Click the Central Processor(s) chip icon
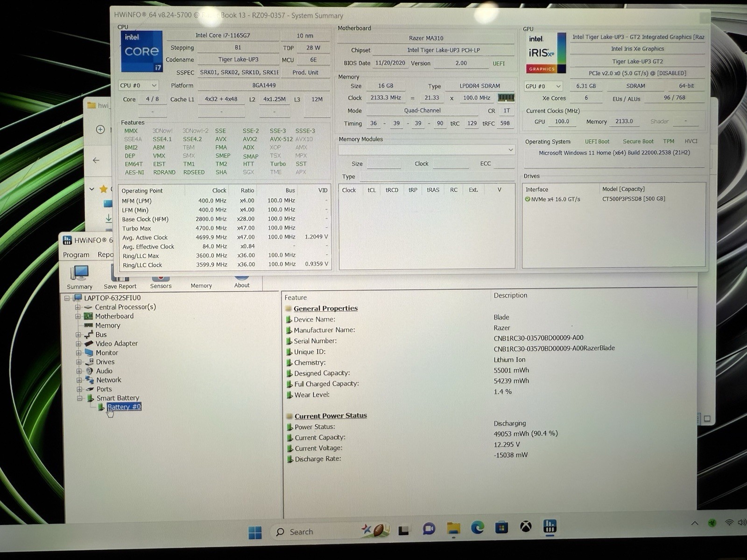The image size is (747, 560). (x=88, y=307)
